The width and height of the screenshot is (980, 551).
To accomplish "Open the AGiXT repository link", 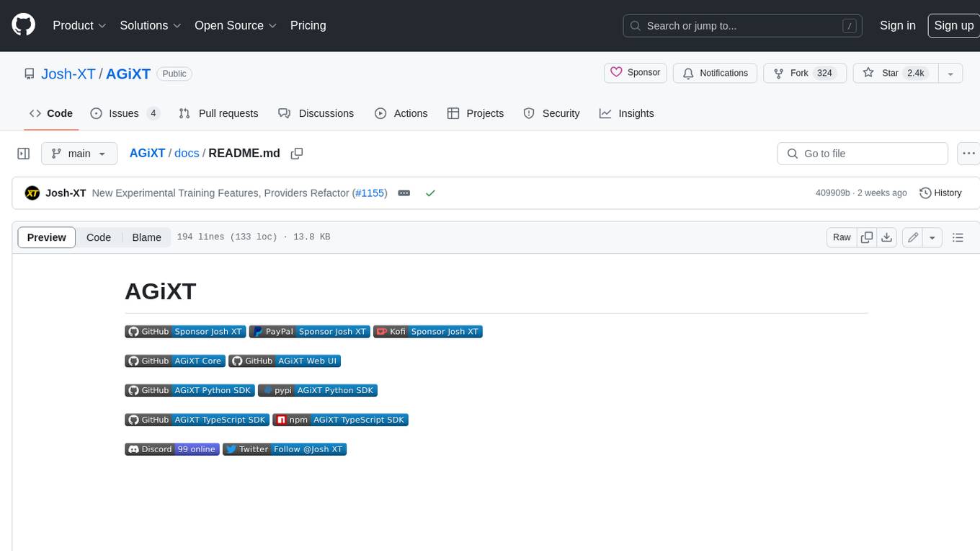I will [128, 74].
